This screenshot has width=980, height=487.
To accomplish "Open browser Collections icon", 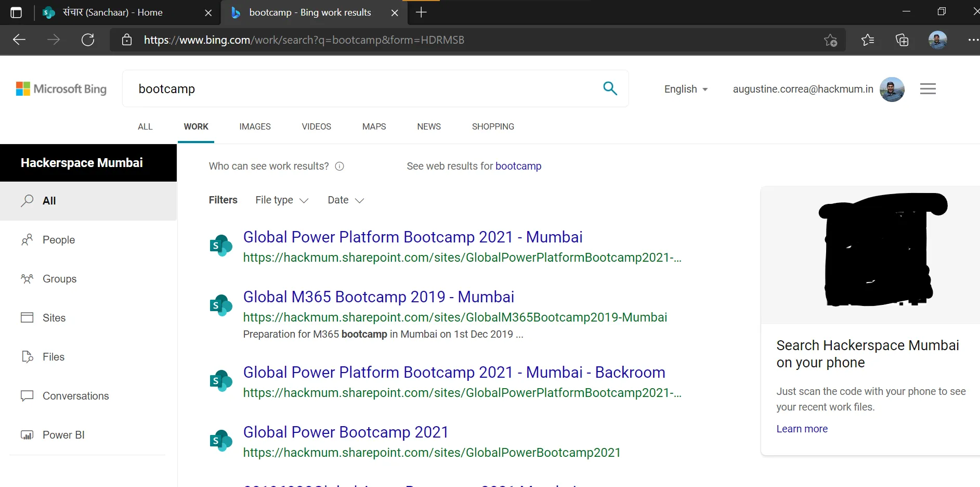I will 902,40.
